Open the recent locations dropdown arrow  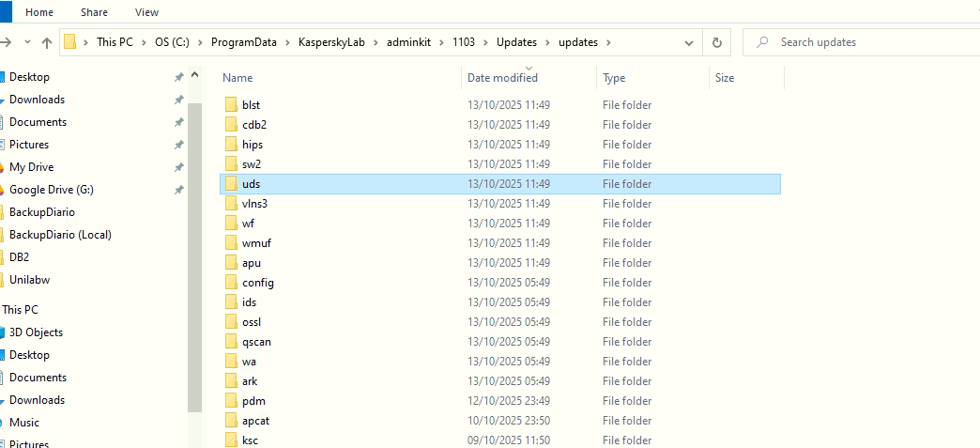point(27,42)
